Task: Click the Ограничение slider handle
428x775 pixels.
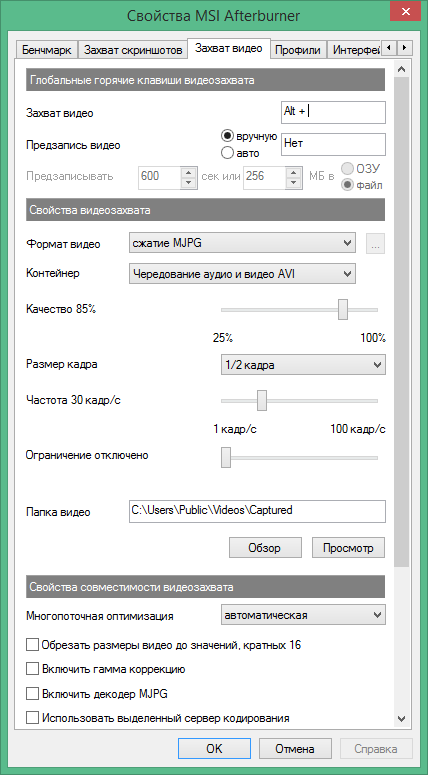Action: pyautogui.click(x=226, y=457)
